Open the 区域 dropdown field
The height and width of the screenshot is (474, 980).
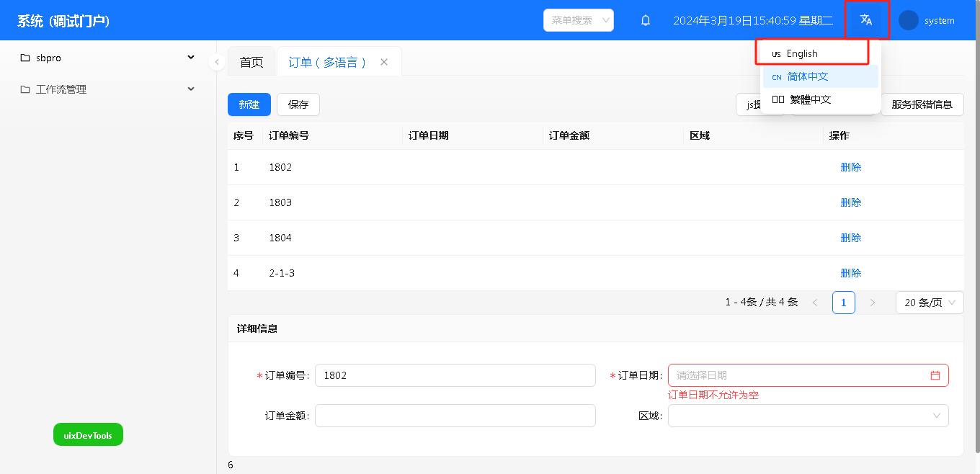[808, 416]
